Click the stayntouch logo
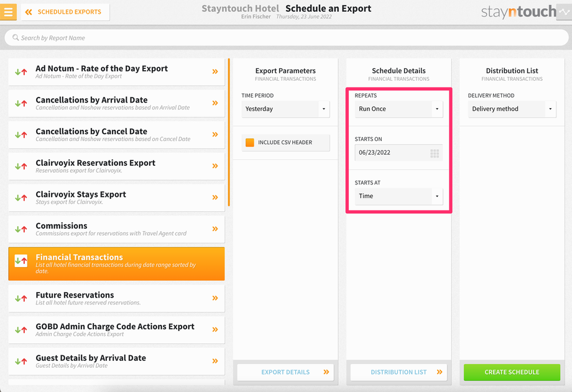 [x=519, y=12]
